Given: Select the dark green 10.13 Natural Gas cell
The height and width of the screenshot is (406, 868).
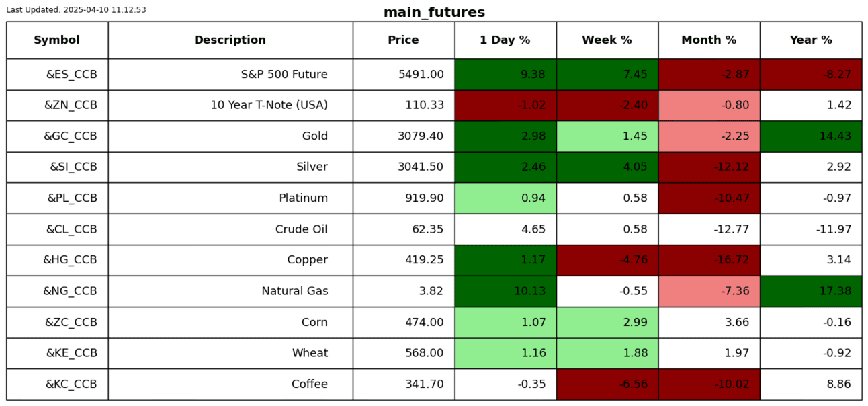Looking at the screenshot, I should 505,291.
